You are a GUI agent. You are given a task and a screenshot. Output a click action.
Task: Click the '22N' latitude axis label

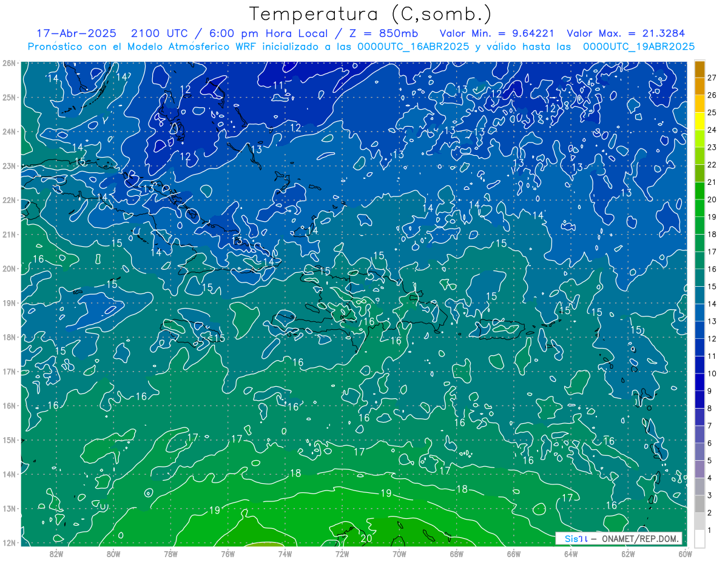click(8, 200)
